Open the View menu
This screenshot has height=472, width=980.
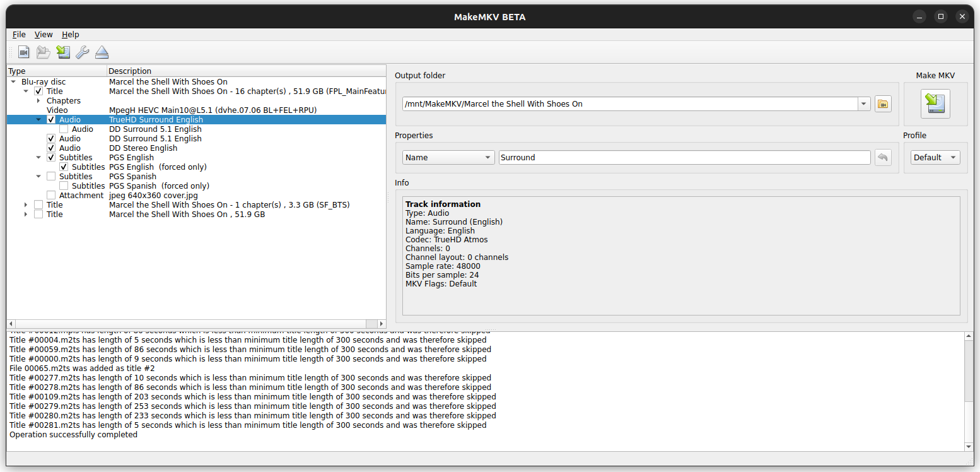point(44,35)
